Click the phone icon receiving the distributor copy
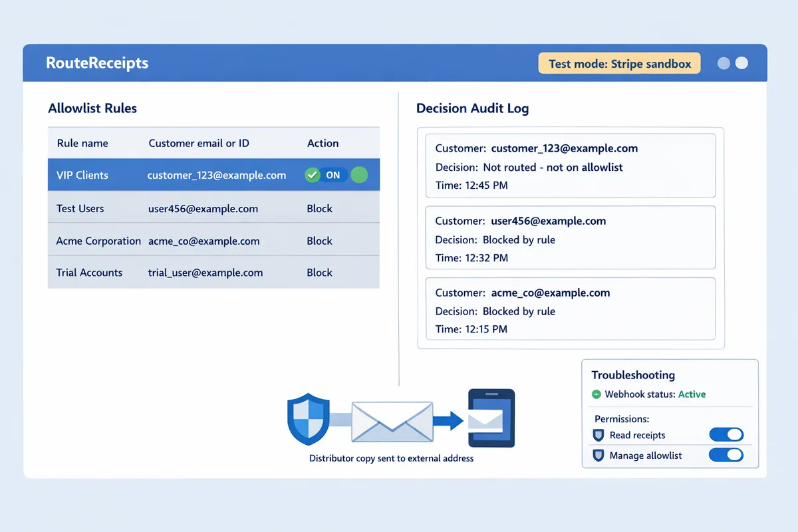This screenshot has height=532, width=798. point(491,418)
